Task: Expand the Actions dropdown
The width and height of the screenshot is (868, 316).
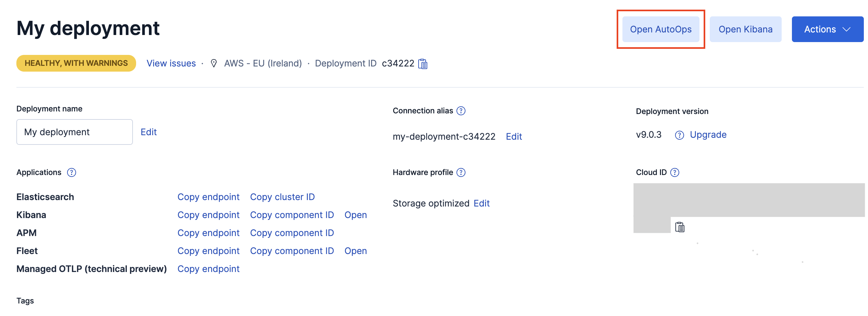Action: pyautogui.click(x=828, y=29)
